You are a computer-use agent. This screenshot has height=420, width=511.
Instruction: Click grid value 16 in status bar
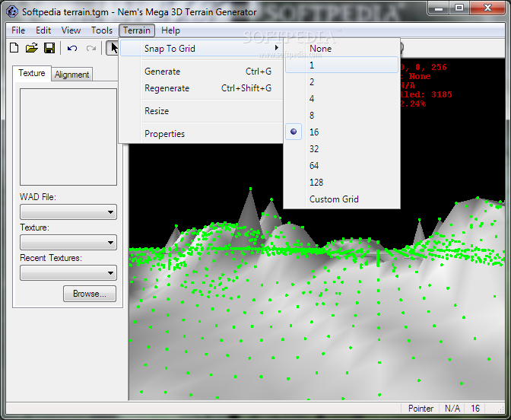coord(475,409)
